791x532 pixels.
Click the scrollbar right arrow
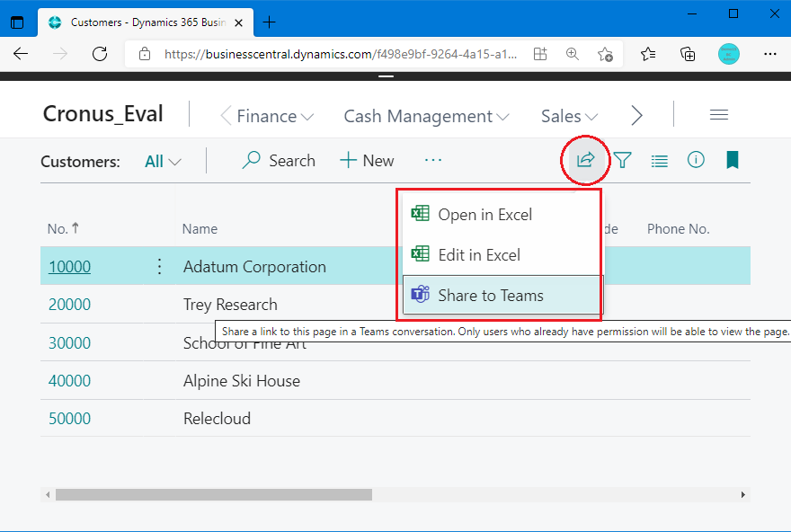point(743,494)
